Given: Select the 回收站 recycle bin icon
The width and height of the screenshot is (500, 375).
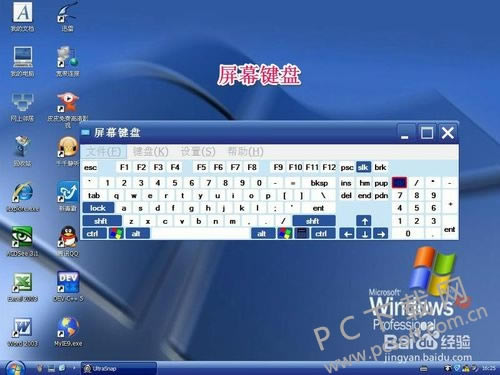Looking at the screenshot, I should pos(22,151).
